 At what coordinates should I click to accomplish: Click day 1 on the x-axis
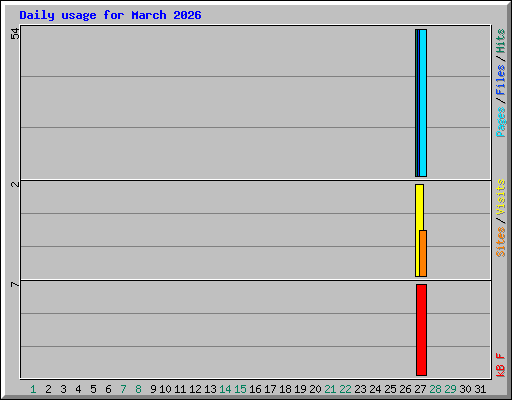point(33,389)
